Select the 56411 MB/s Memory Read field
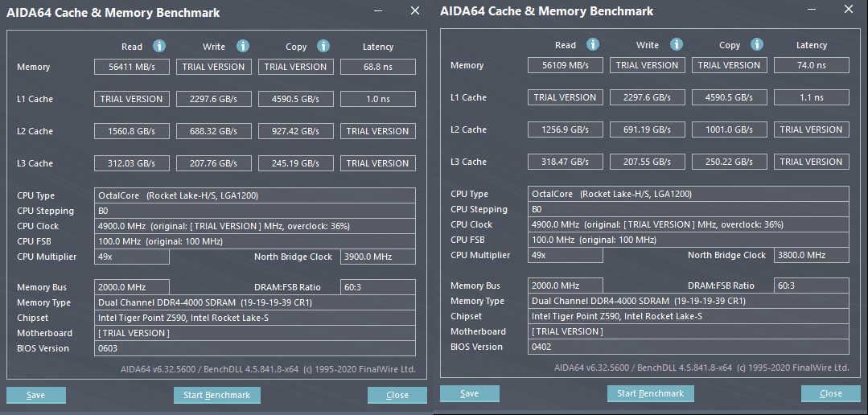The image size is (868, 415). pos(132,67)
